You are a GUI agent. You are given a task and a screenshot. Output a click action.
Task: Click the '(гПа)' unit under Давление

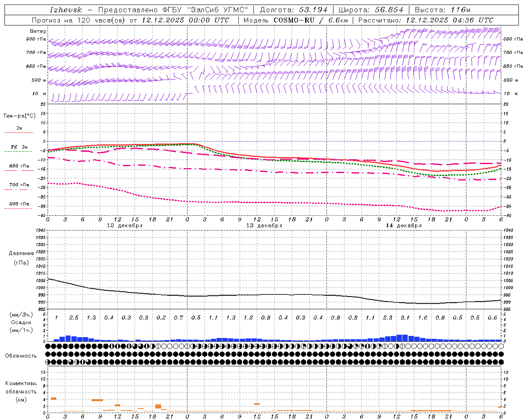click(x=21, y=262)
